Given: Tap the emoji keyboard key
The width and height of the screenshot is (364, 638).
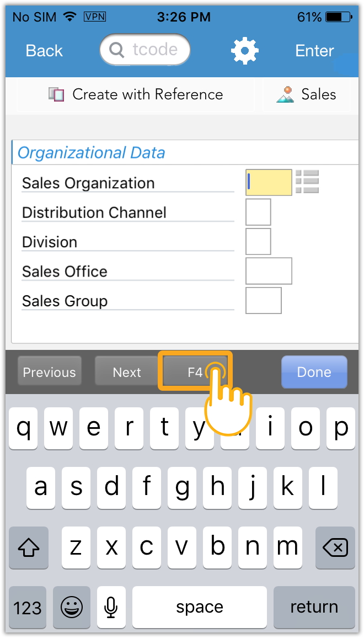Looking at the screenshot, I should click(71, 607).
